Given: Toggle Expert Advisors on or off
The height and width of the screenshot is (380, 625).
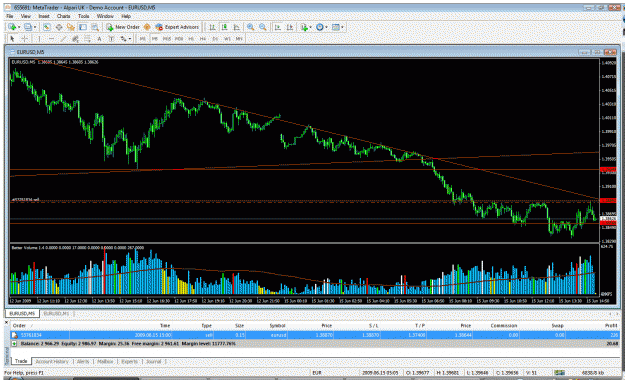Looking at the screenshot, I should click(177, 27).
